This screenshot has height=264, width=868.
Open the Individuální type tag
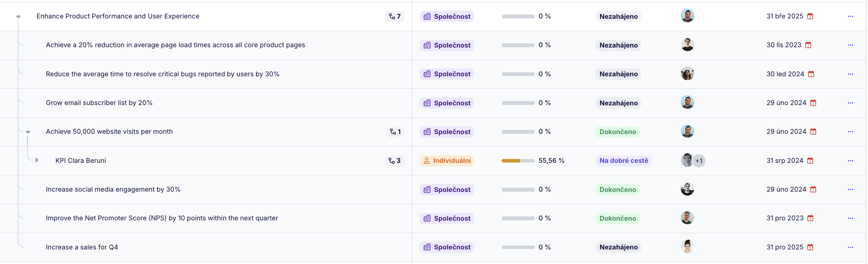click(447, 161)
